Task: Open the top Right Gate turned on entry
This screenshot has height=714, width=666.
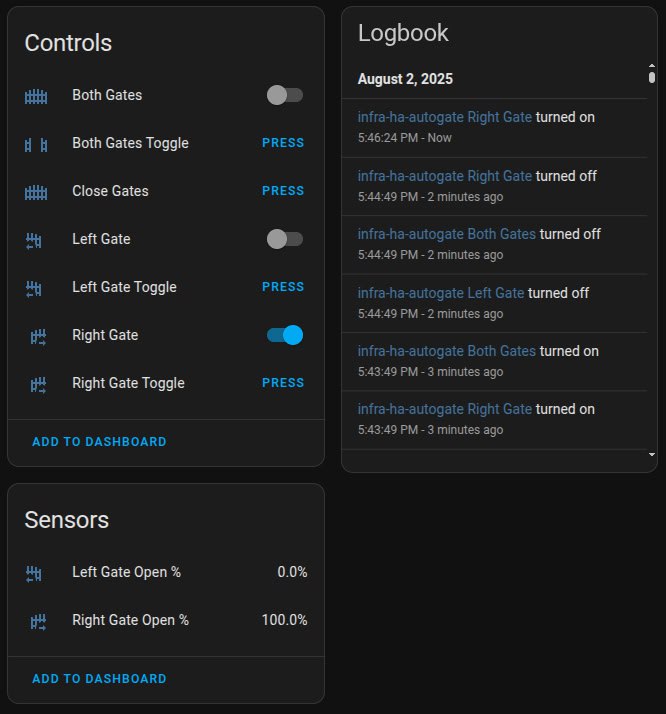Action: (x=494, y=128)
